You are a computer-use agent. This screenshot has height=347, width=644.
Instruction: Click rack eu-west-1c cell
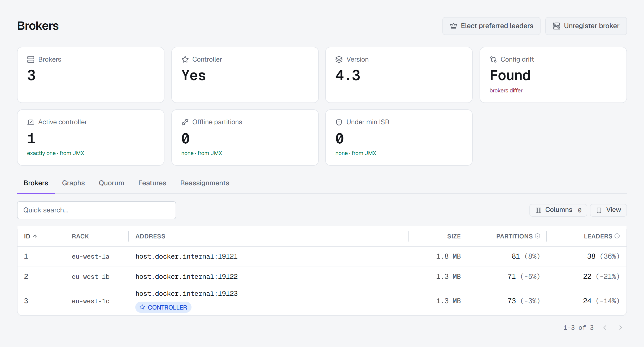click(x=91, y=301)
